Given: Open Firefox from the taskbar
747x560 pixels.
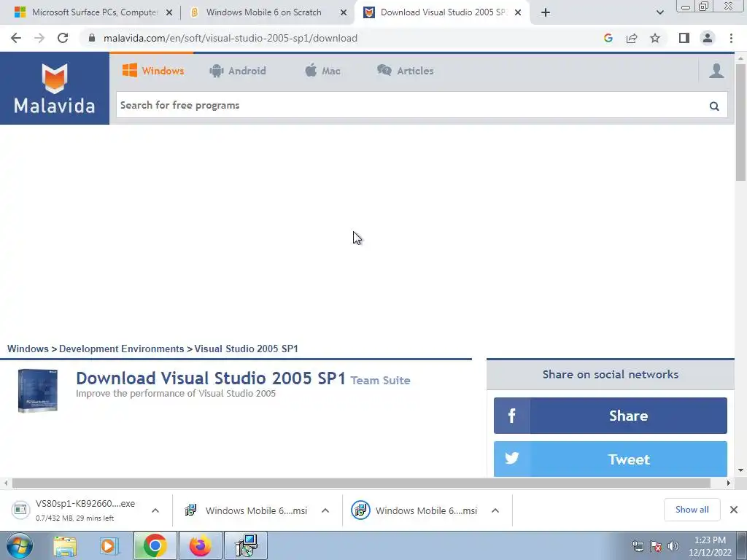Looking at the screenshot, I should click(x=200, y=545).
